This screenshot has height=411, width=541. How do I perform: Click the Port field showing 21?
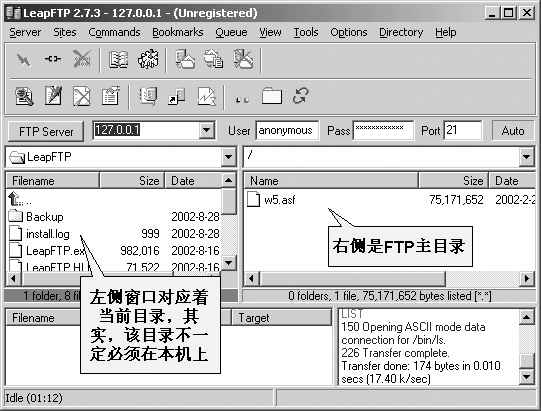pyautogui.click(x=462, y=130)
